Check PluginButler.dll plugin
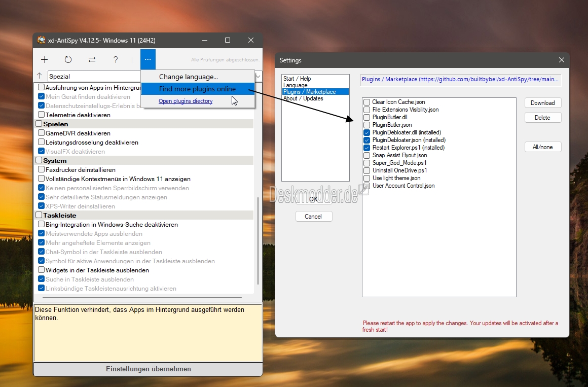Image resolution: width=588 pixels, height=387 pixels. [x=367, y=117]
